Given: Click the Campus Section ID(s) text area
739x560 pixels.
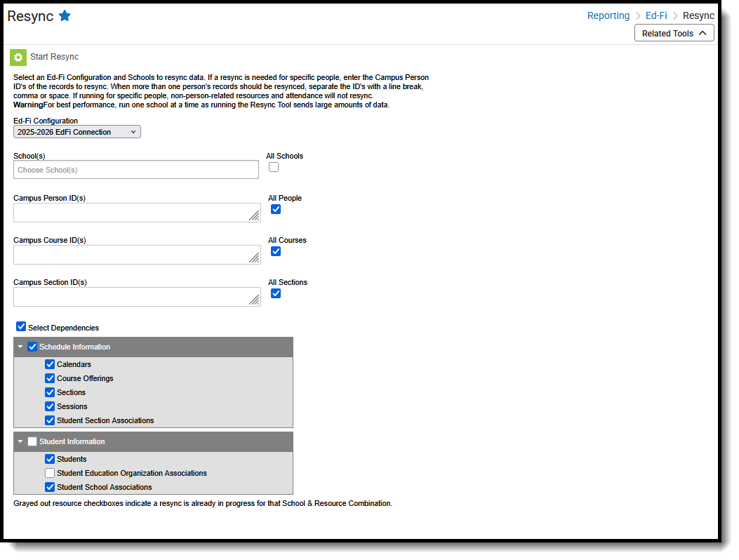Looking at the screenshot, I should click(137, 297).
